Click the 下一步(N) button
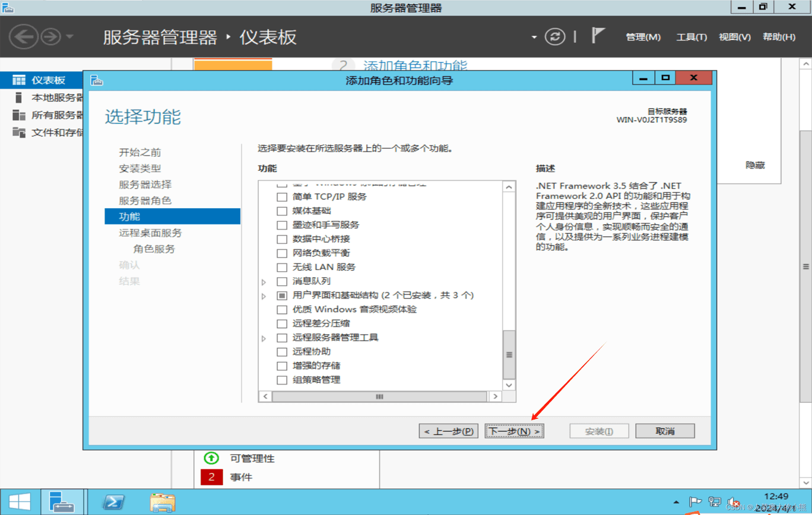The width and height of the screenshot is (812, 515). pos(514,431)
